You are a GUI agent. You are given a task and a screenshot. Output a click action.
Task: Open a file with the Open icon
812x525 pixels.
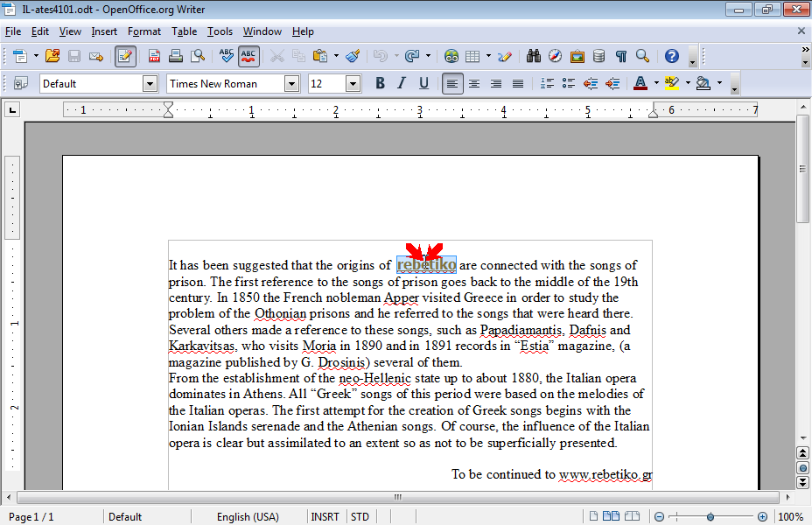click(x=52, y=56)
